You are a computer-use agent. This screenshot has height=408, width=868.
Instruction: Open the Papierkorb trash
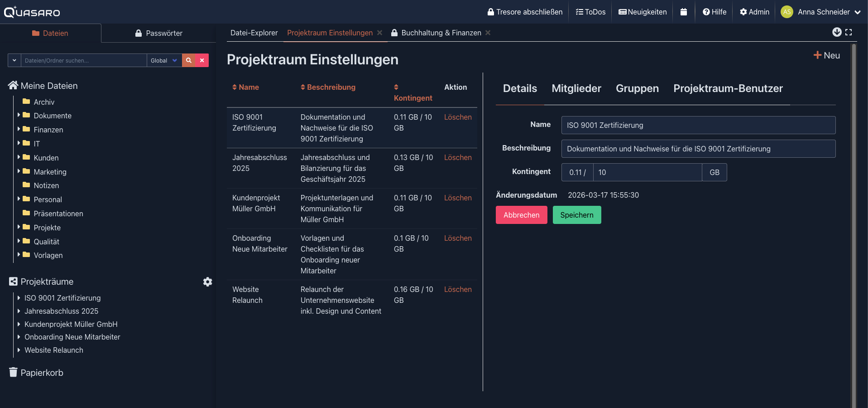point(36,373)
